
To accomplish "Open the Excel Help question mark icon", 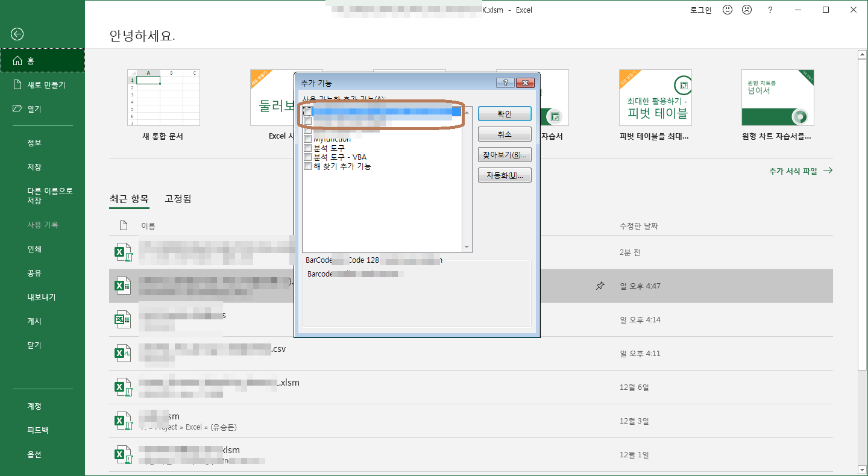I will (x=770, y=10).
